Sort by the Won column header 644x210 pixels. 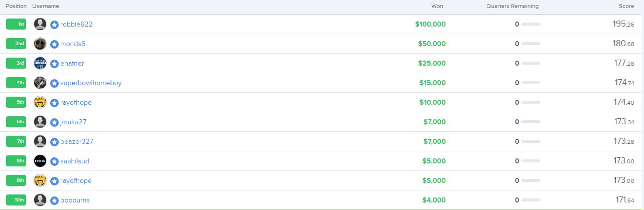pos(437,6)
